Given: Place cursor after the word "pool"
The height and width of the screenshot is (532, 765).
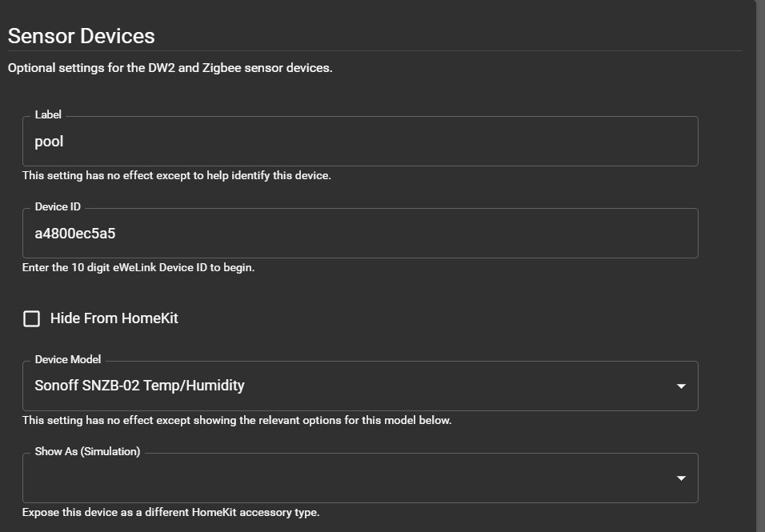Looking at the screenshot, I should tap(65, 142).
